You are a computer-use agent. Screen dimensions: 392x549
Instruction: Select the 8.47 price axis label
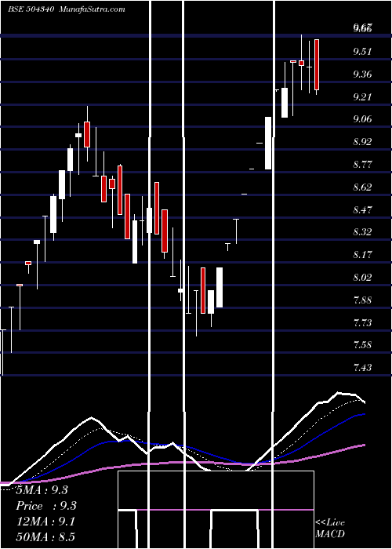click(362, 210)
